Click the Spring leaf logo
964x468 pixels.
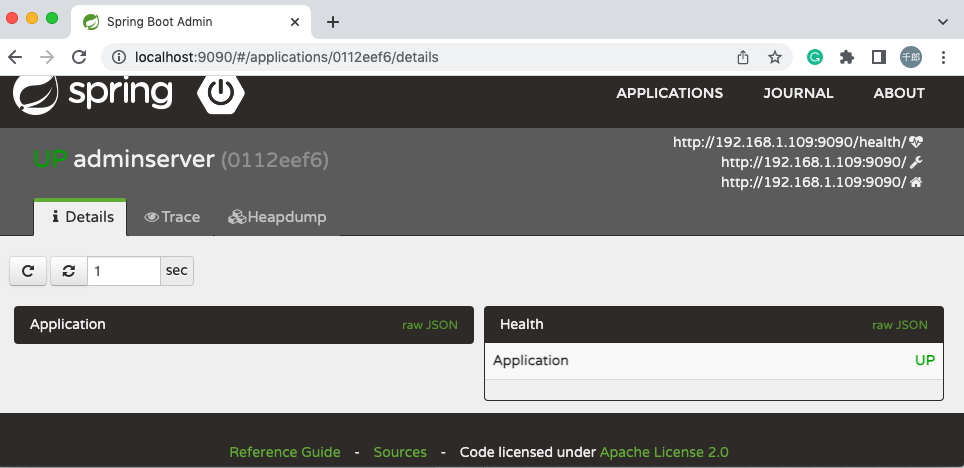pos(36,95)
